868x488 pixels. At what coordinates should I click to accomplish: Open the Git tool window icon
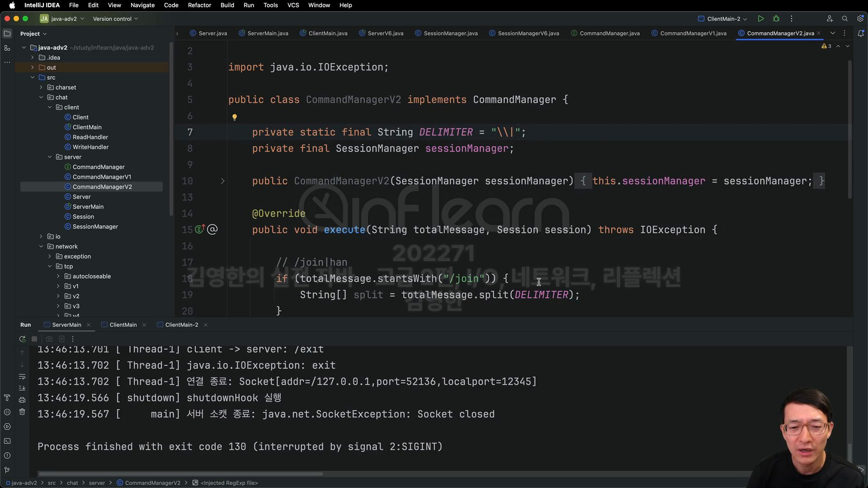pyautogui.click(x=7, y=470)
